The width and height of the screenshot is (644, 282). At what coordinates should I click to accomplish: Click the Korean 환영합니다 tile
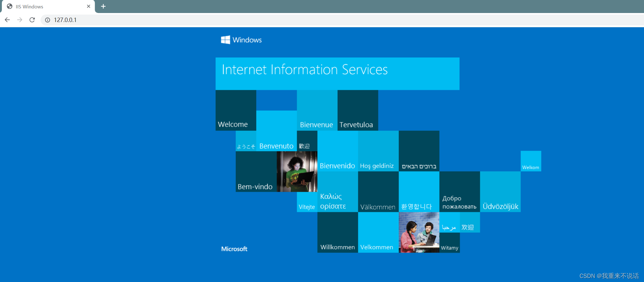coord(419,192)
